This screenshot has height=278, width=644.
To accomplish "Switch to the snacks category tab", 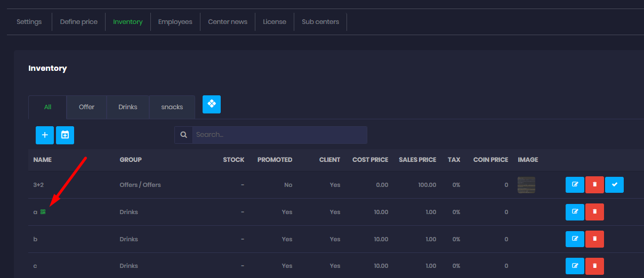I will click(172, 107).
